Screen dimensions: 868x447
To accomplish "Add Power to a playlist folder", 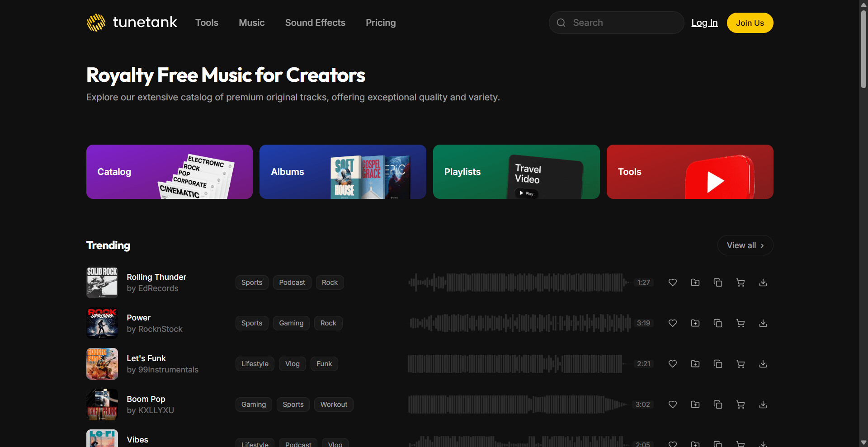I will pos(695,323).
